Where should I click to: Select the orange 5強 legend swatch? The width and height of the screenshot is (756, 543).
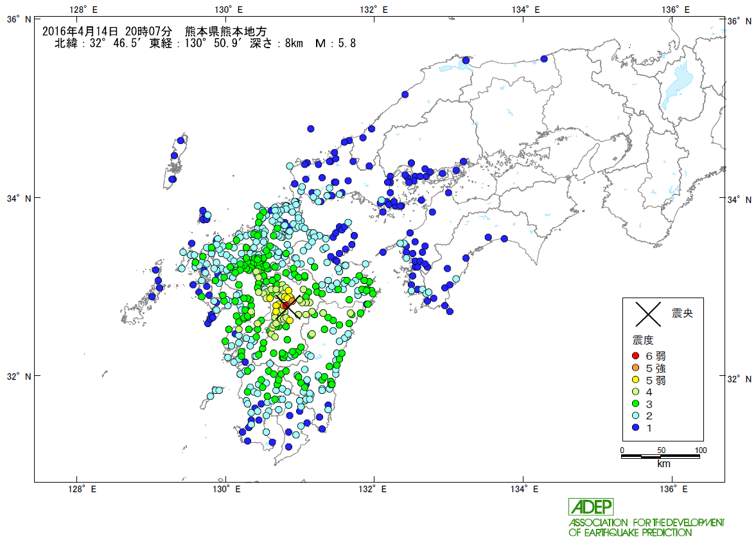635,368
